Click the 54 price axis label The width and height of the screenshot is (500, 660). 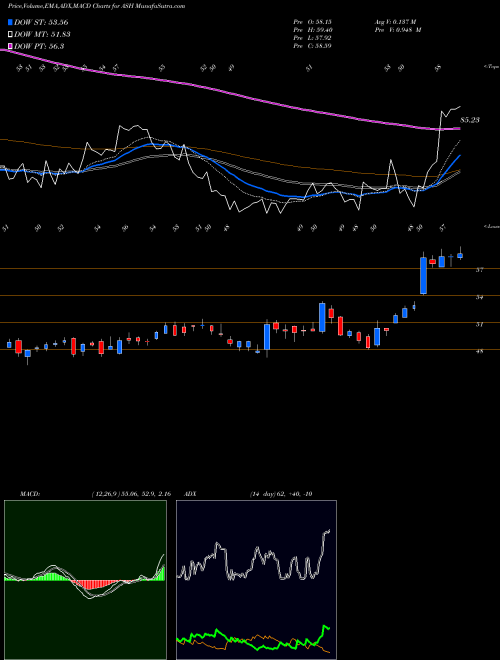(x=479, y=297)
